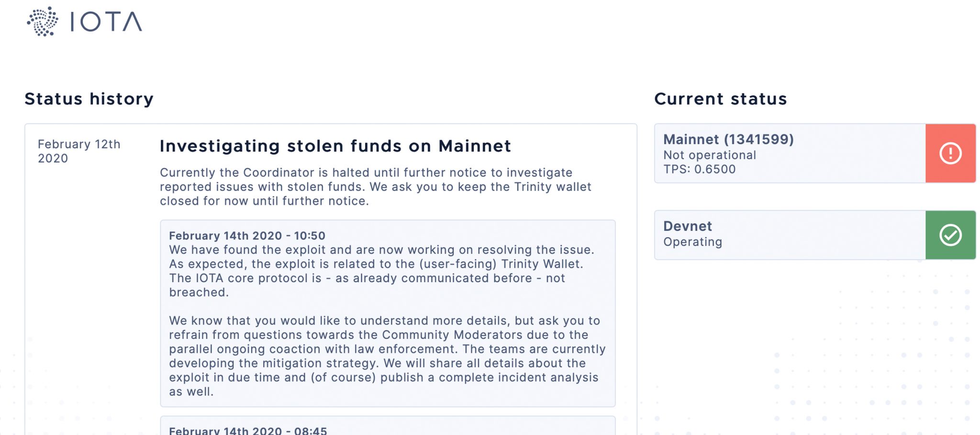This screenshot has height=435, width=980.
Task: Click the February 14th 2020 - 08:45 timestamp
Action: (248, 430)
